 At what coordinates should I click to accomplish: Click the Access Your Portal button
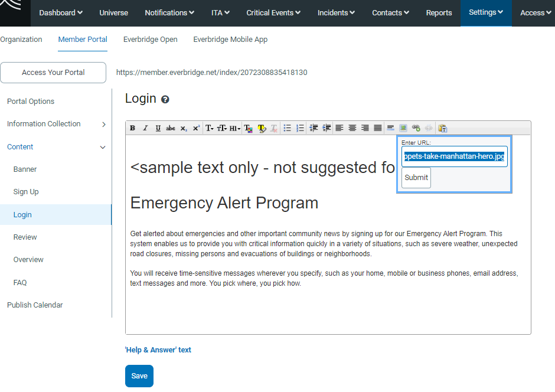pyautogui.click(x=53, y=73)
